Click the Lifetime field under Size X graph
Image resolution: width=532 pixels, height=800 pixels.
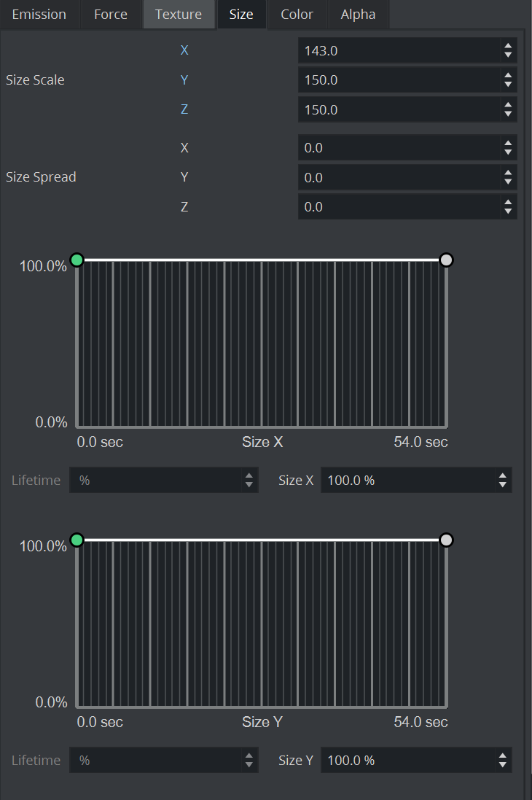point(157,481)
